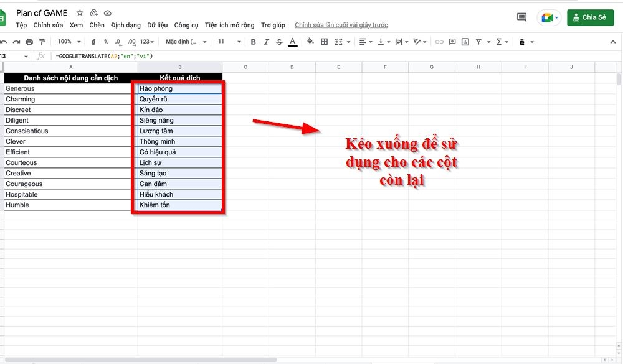Open text wrapping dropdown
Viewport: 623px width, 364px height.
coord(402,42)
